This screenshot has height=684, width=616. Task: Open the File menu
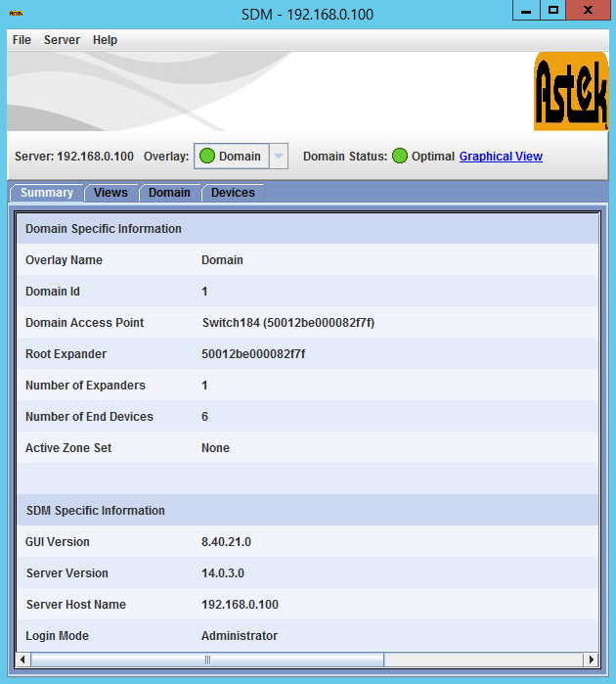point(22,40)
